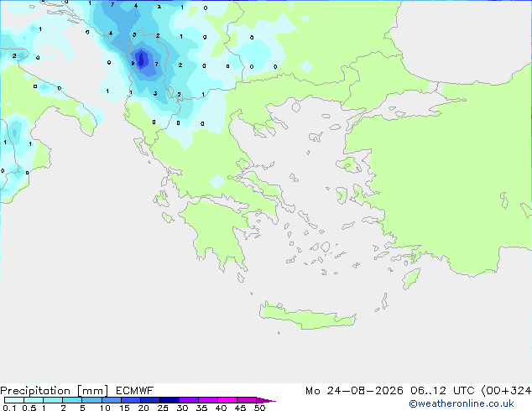The image size is (532, 411).
Task: Click the date 'Mo 24-08-2026'
Action: click(x=354, y=391)
